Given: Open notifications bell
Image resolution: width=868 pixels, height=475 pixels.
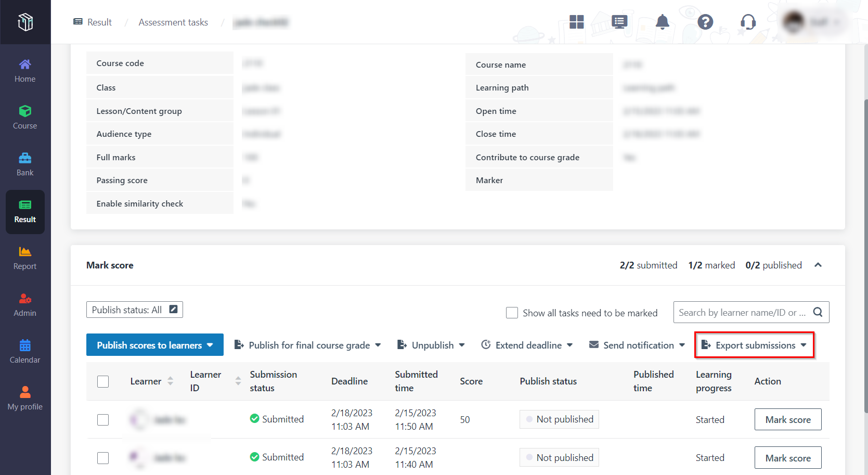Looking at the screenshot, I should [x=662, y=22].
